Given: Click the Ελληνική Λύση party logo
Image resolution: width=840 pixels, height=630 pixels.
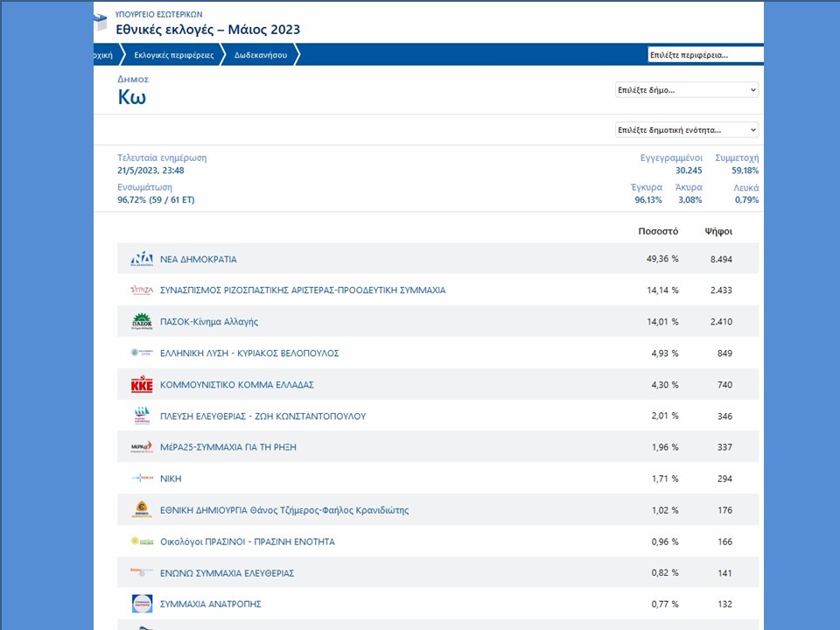Looking at the screenshot, I should pos(142,353).
